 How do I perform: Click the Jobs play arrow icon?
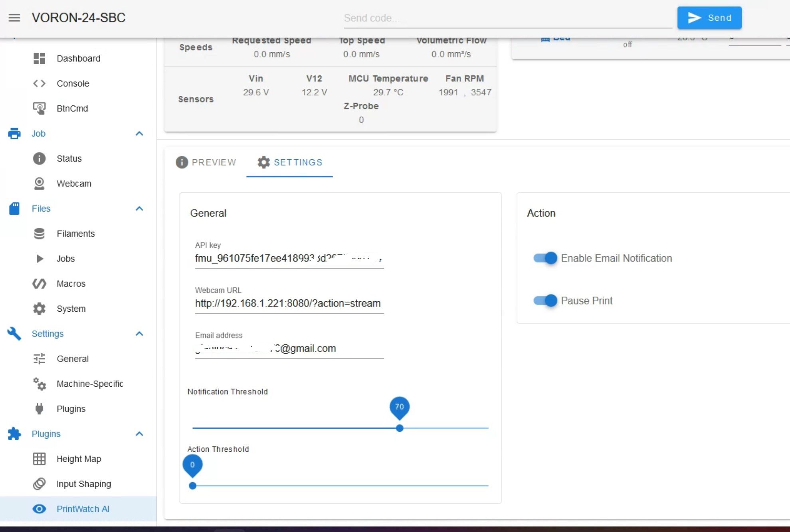[x=40, y=259]
